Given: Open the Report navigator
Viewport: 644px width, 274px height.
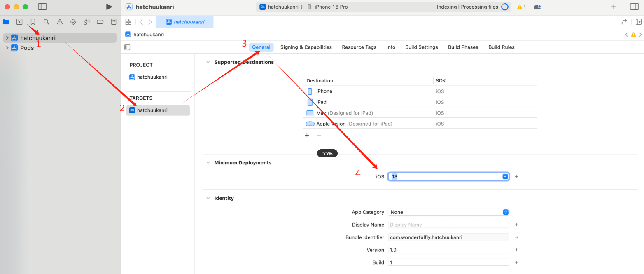Looking at the screenshot, I should [114, 22].
